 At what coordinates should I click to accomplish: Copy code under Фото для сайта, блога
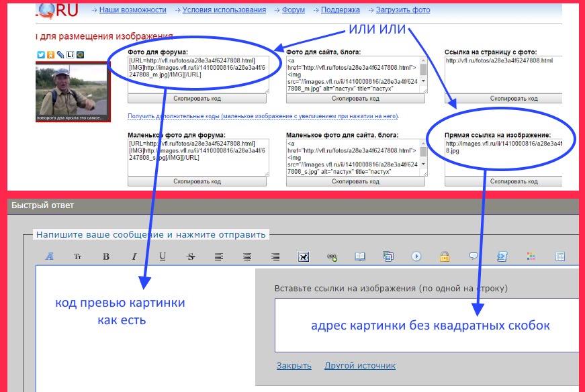(355, 99)
